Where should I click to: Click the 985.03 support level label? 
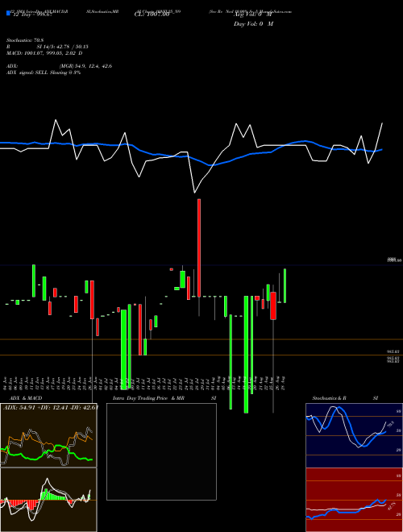click(x=394, y=351)
